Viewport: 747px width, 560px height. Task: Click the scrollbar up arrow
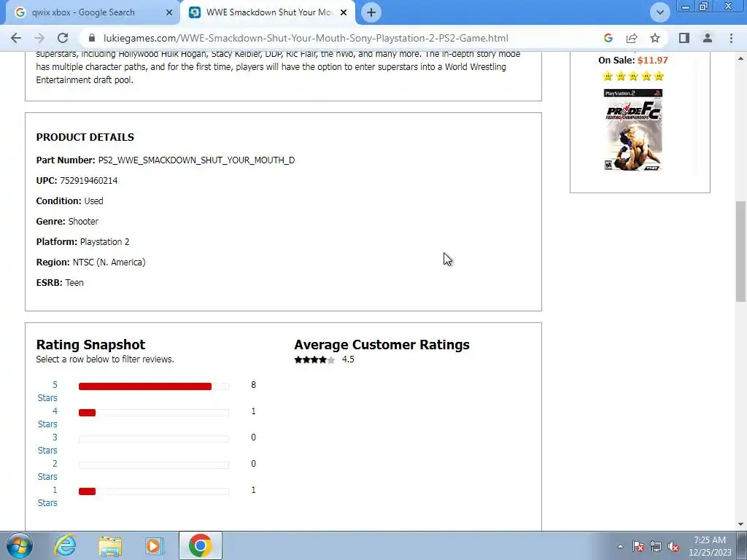[740, 58]
